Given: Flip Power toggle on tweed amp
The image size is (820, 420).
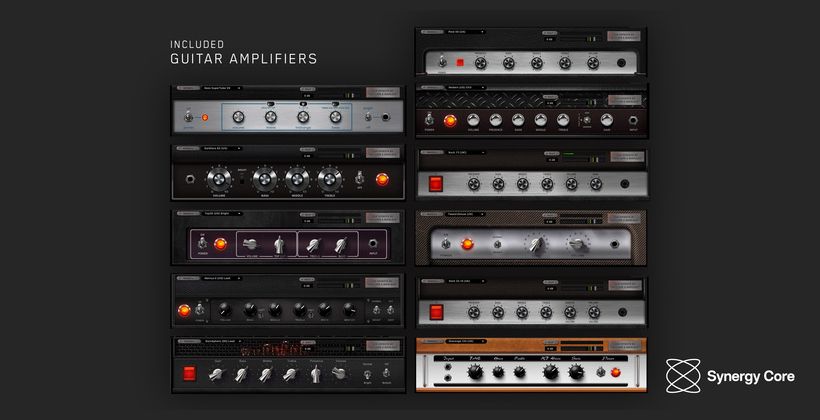Looking at the screenshot, I should click(445, 244).
